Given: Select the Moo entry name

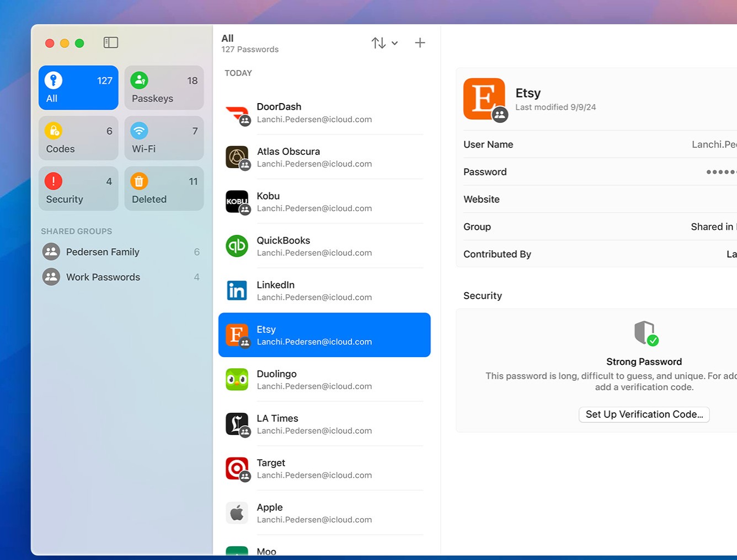Looking at the screenshot, I should click(266, 551).
